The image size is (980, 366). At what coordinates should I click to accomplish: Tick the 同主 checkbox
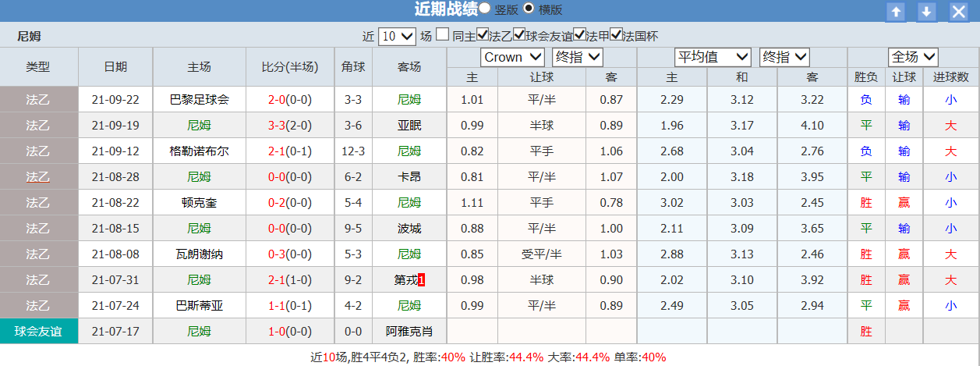pyautogui.click(x=442, y=34)
